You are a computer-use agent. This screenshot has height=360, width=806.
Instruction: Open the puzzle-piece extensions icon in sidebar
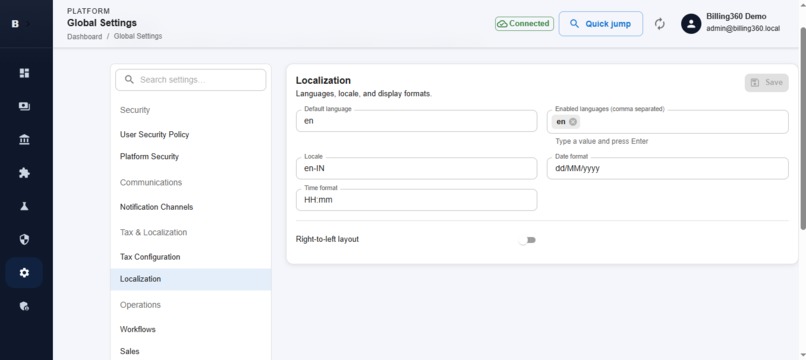point(24,173)
